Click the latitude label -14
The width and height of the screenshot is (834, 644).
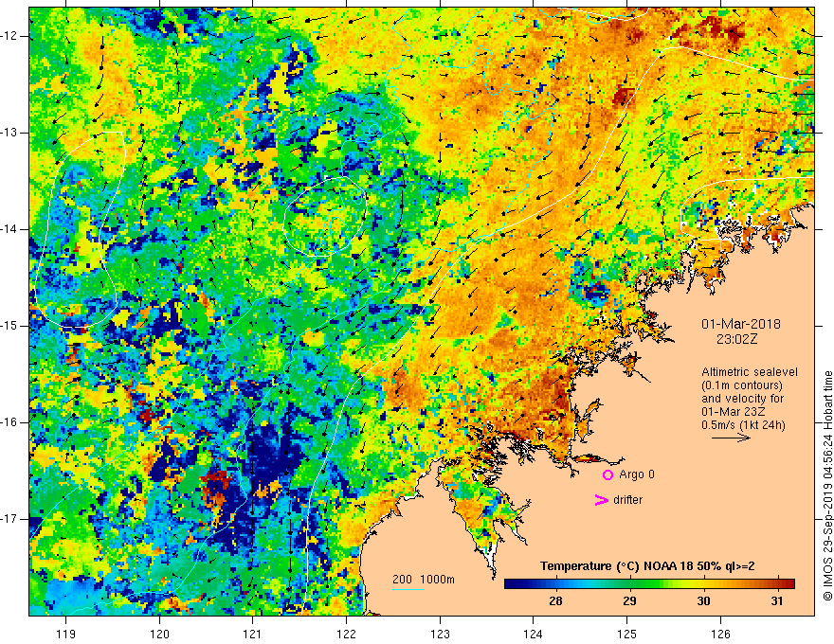click(9, 229)
